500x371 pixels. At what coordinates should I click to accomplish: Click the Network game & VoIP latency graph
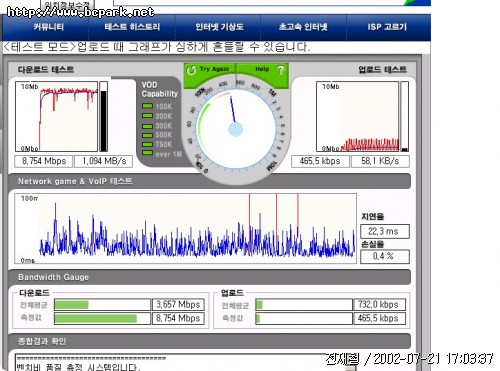click(185, 228)
